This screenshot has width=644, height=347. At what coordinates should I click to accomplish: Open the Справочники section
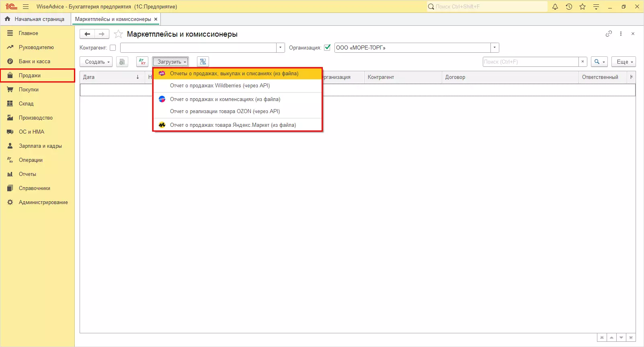37,188
